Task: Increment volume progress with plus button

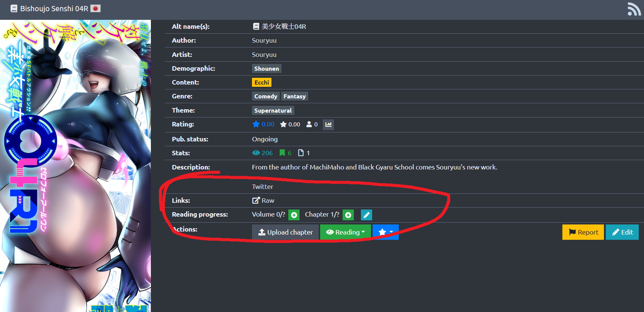Action: pyautogui.click(x=294, y=215)
